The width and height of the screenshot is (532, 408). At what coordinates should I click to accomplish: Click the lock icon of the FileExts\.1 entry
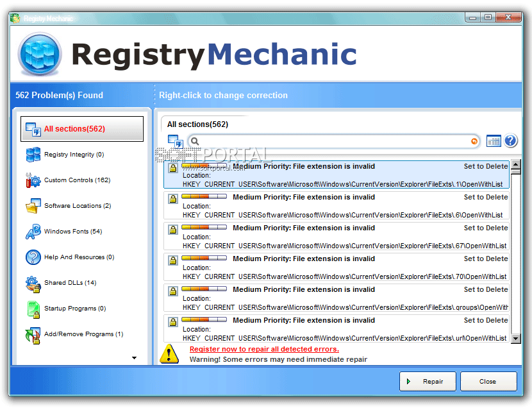pyautogui.click(x=173, y=168)
